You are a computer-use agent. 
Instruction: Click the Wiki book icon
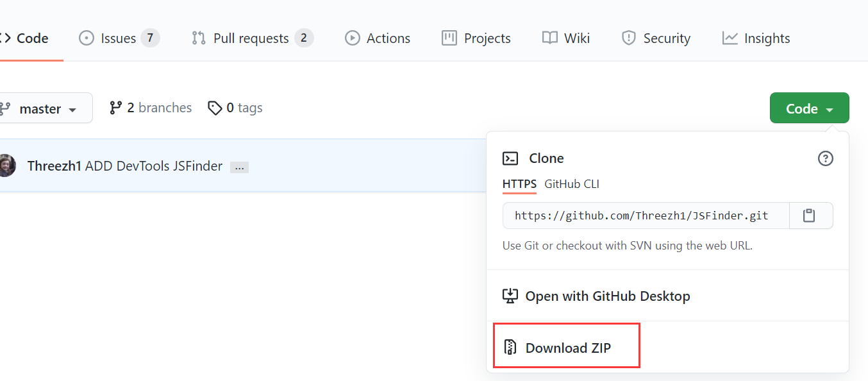pos(549,38)
